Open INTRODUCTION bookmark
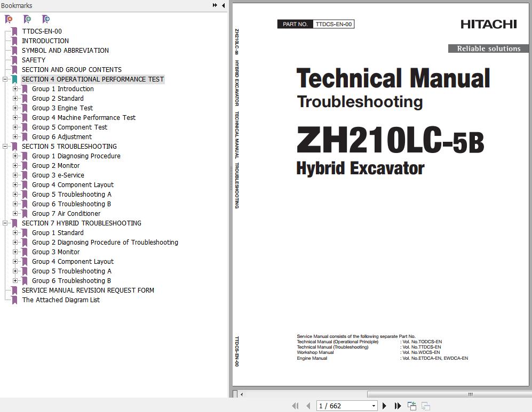This screenshot has width=532, height=412. (45, 41)
